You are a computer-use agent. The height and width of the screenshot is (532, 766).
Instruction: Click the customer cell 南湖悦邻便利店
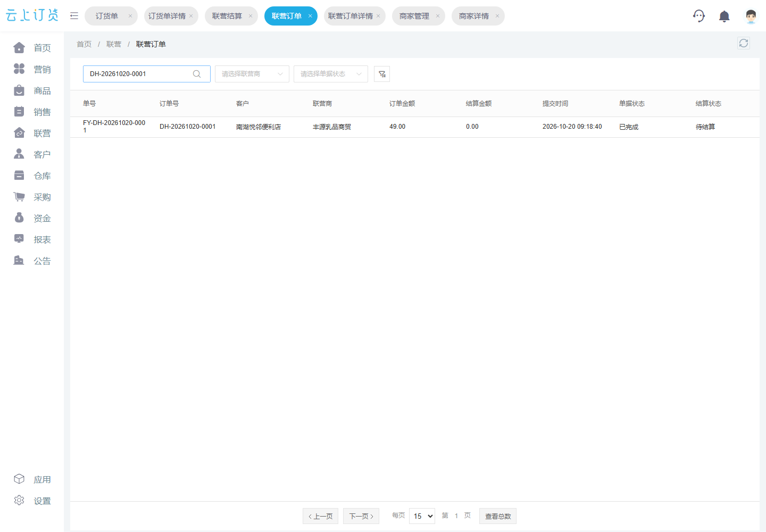click(x=259, y=127)
